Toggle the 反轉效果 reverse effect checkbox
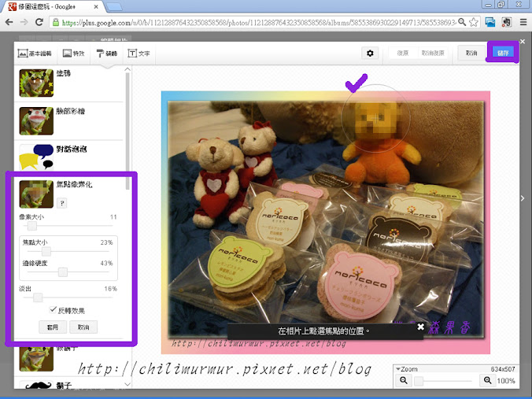The width and height of the screenshot is (532, 399). click(53, 309)
